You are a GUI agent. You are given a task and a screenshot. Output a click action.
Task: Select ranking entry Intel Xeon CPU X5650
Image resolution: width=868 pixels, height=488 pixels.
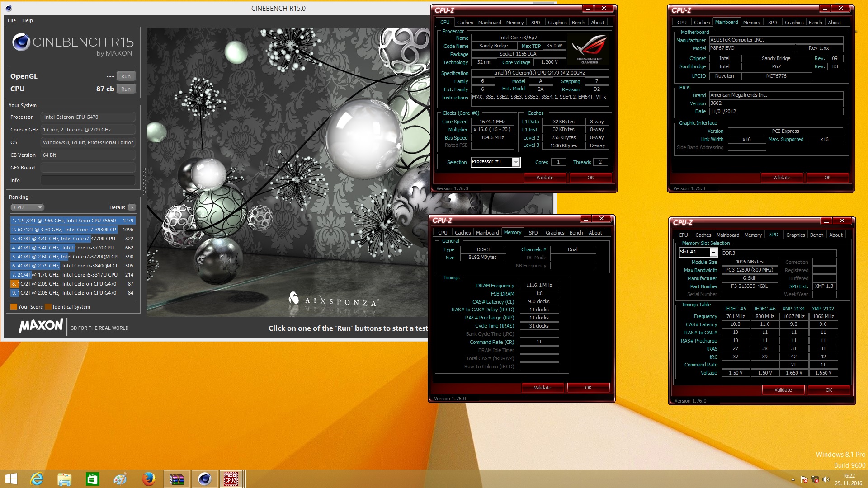[73, 221]
